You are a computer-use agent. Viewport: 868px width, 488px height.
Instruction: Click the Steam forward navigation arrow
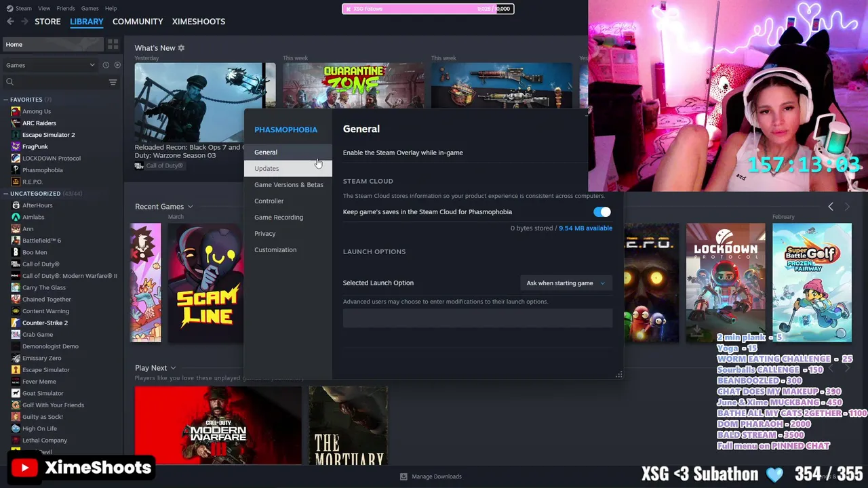click(x=24, y=22)
